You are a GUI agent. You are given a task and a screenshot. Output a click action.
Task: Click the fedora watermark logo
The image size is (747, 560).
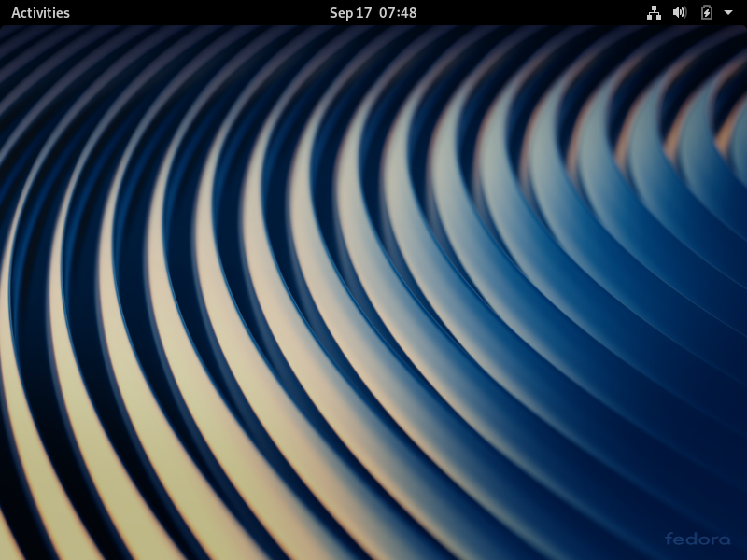point(698,539)
